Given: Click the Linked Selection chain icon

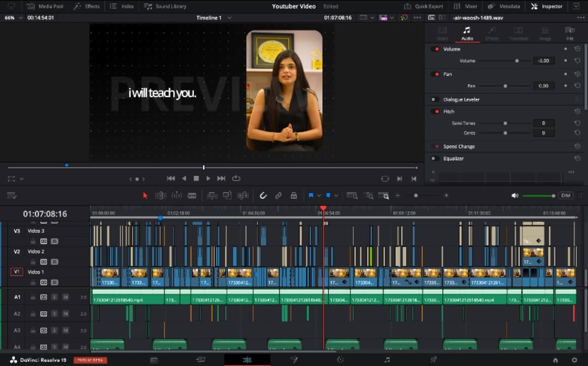Looking at the screenshot, I should coord(278,196).
